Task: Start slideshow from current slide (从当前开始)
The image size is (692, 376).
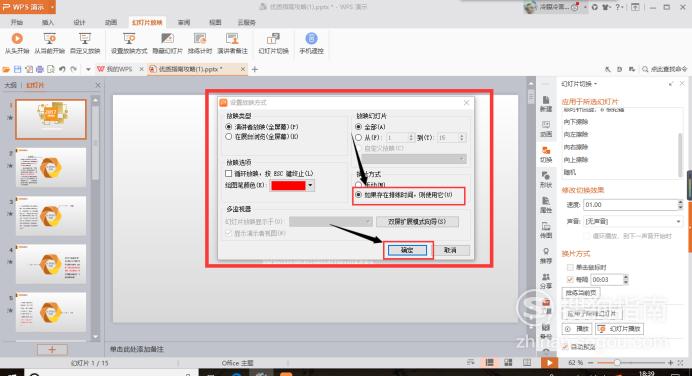Action: coord(49,43)
